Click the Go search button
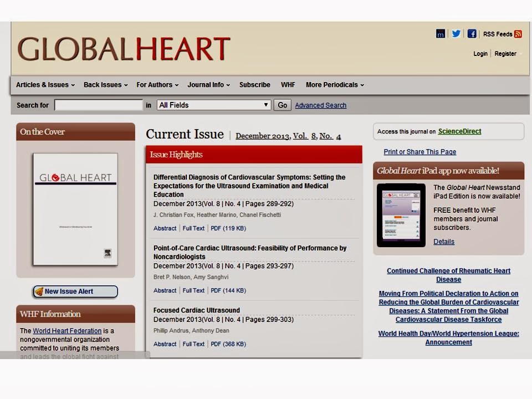The image size is (532, 399). coord(282,105)
